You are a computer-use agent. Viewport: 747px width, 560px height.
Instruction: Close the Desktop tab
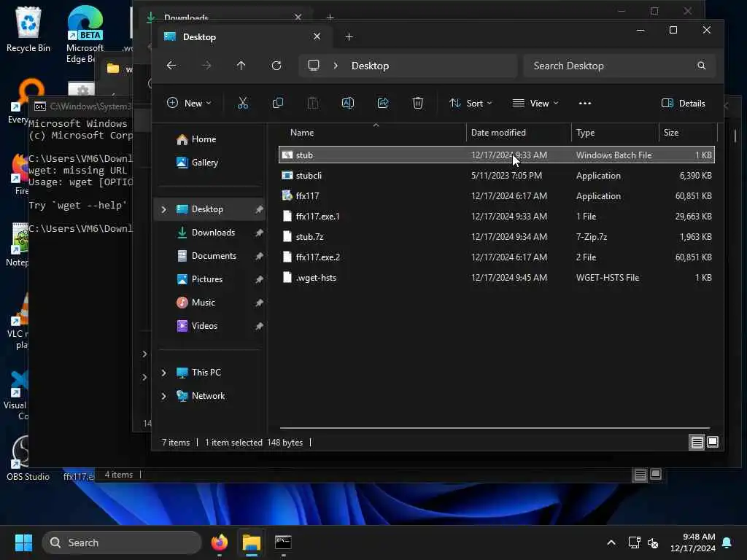(317, 36)
